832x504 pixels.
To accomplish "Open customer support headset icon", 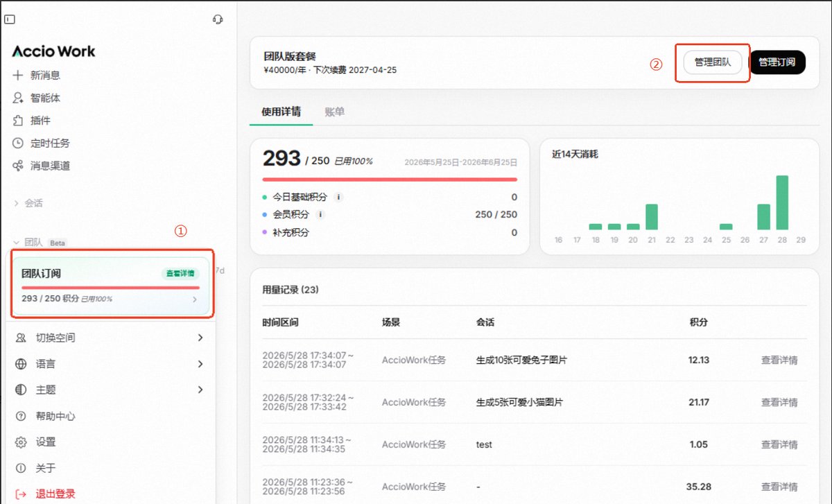I will (218, 19).
